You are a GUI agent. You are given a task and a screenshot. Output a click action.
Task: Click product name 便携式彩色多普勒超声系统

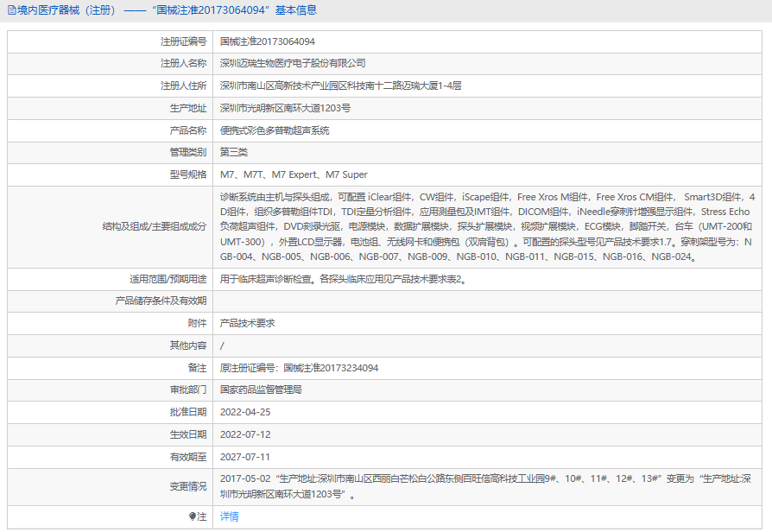(x=275, y=130)
